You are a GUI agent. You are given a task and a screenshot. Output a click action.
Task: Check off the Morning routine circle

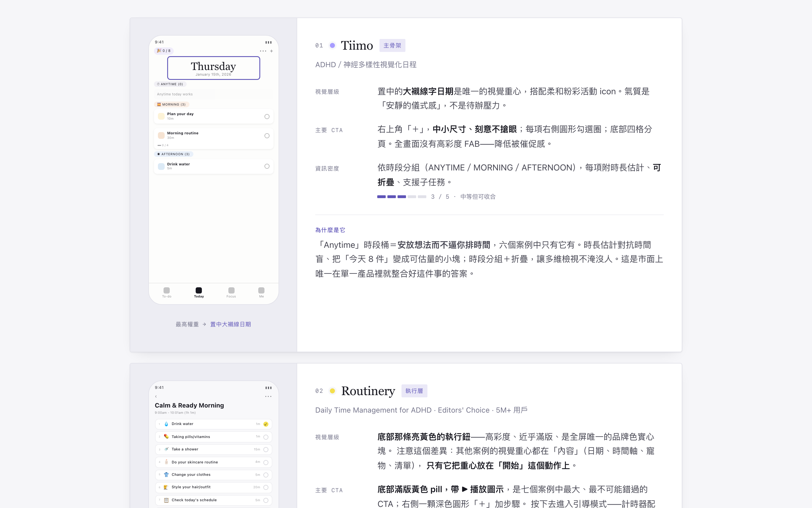coord(267,136)
